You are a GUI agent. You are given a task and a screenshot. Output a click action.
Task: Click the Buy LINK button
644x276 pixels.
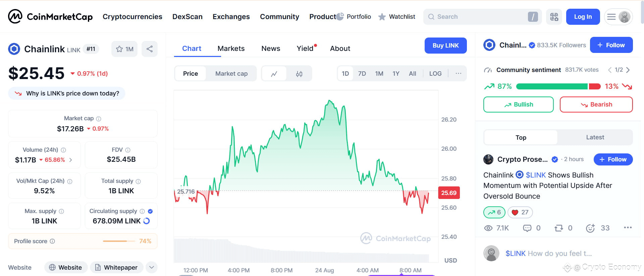(445, 46)
